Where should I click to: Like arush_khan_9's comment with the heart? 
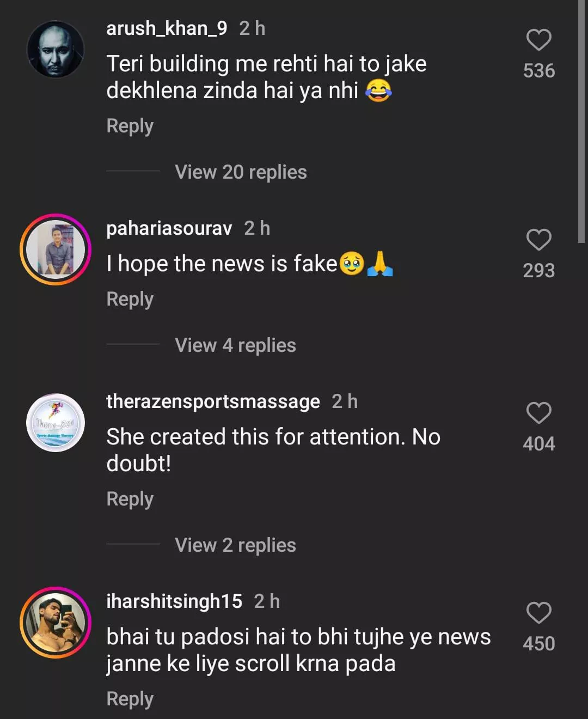pos(538,40)
